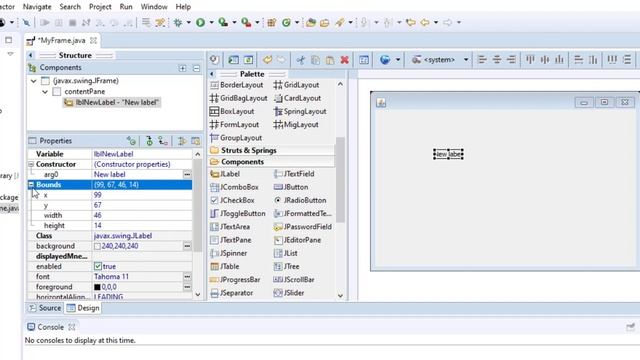Click the Align bottom edges icon
Screen dimensions: 640x360
point(559,60)
